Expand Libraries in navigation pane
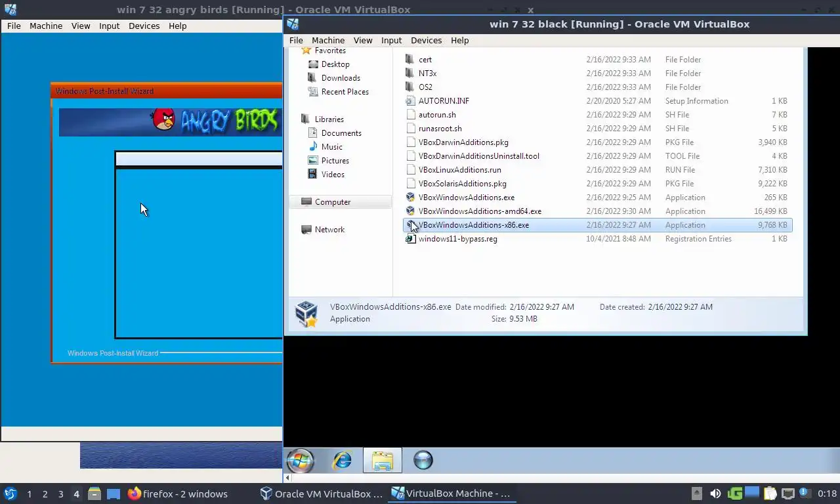This screenshot has height=504, width=840. tap(329, 119)
